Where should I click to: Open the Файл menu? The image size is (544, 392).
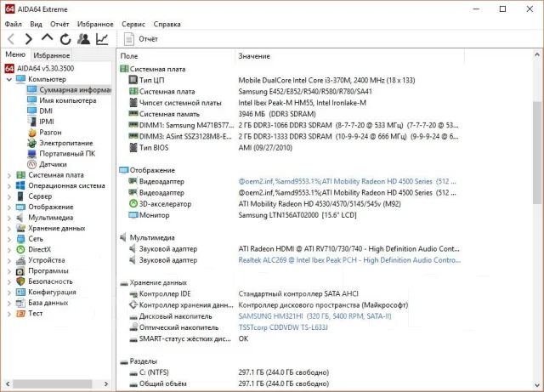click(14, 24)
